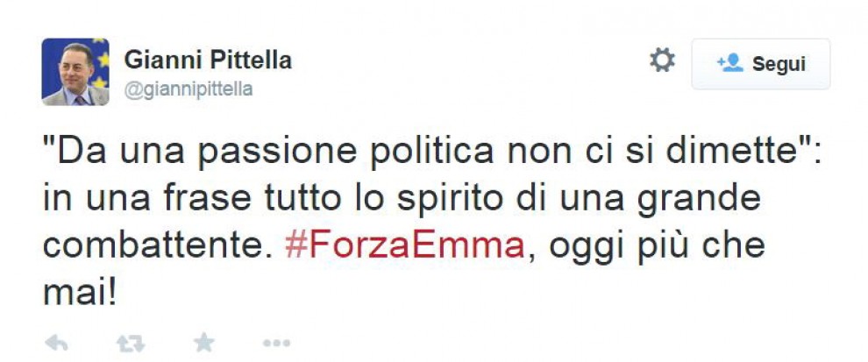The height and width of the screenshot is (362, 868).
Task: Click the final word "mai!" in the tweet
Action: tap(80, 294)
